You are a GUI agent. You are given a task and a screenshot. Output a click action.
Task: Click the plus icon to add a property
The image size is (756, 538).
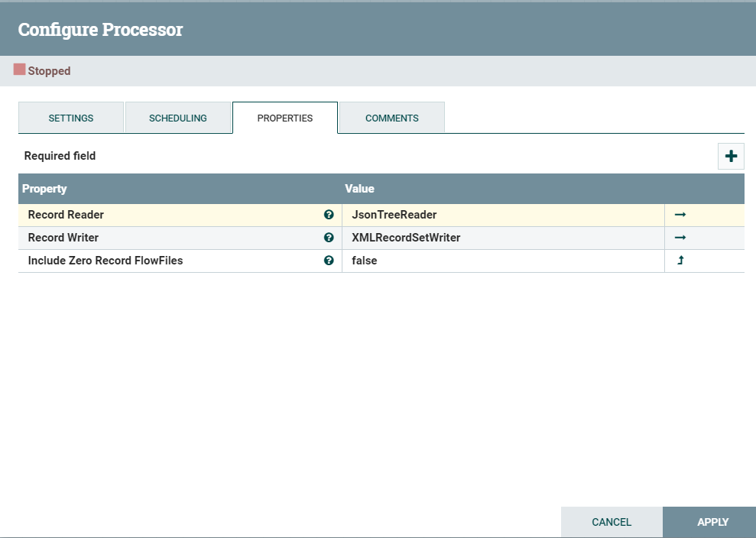[731, 155]
